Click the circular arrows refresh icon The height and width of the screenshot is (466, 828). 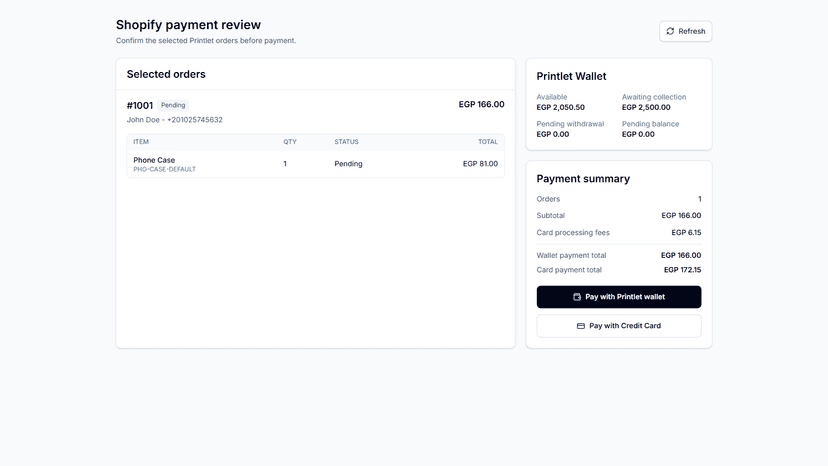point(670,31)
